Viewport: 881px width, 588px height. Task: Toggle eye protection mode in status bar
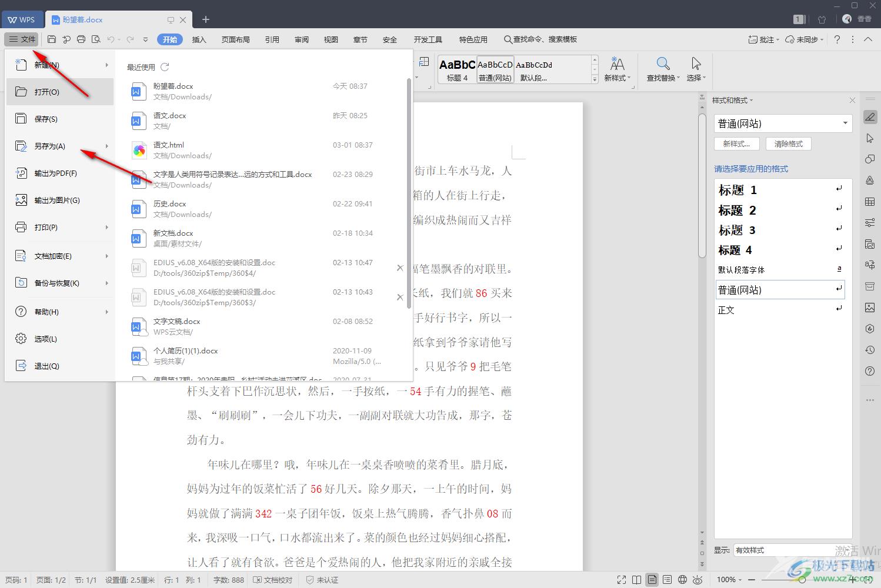pyautogui.click(x=698, y=580)
